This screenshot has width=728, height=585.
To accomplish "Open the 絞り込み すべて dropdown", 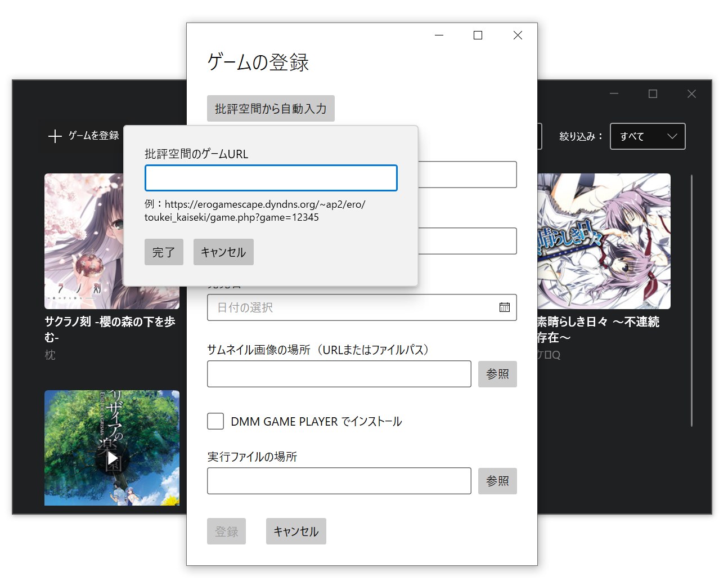I will click(648, 136).
